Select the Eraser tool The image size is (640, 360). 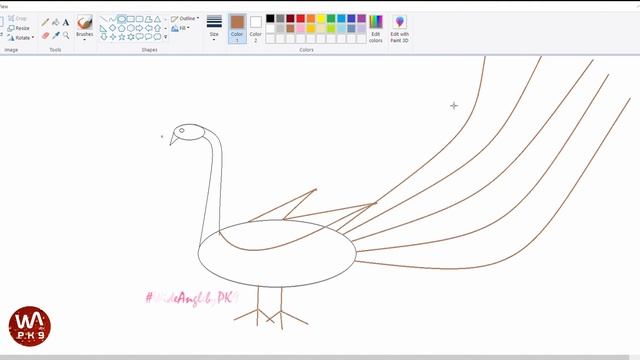tap(45, 36)
